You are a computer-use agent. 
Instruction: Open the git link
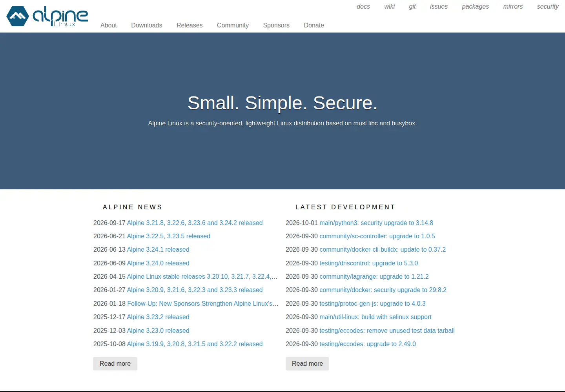(412, 6)
